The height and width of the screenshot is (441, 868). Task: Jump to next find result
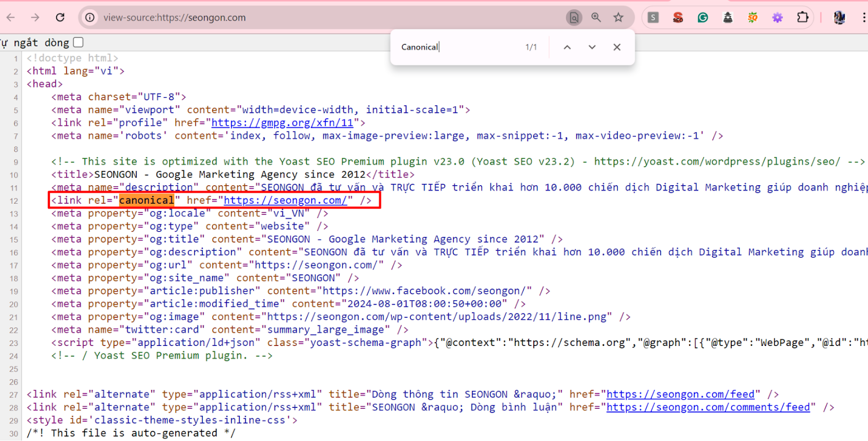592,47
